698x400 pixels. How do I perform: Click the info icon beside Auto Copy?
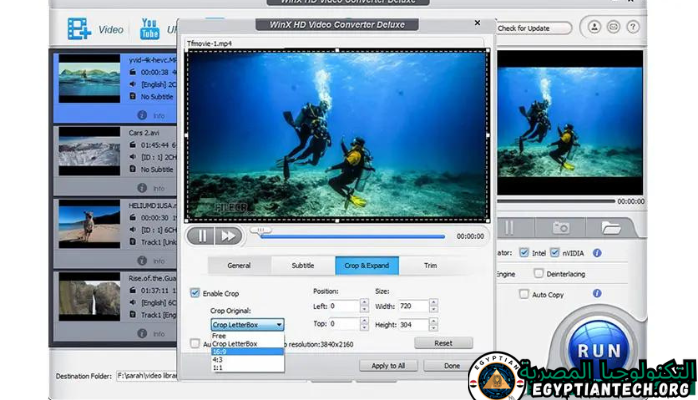(597, 294)
